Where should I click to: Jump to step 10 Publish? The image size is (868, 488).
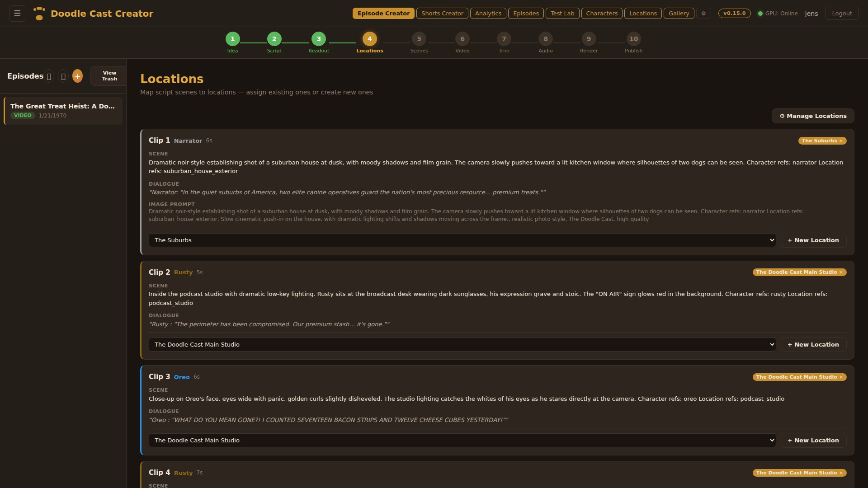[633, 38]
